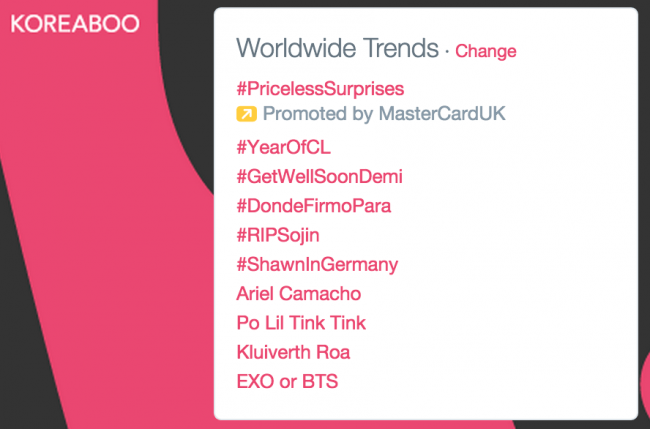Open the #PricelessSurprises promoted trend

(320, 89)
